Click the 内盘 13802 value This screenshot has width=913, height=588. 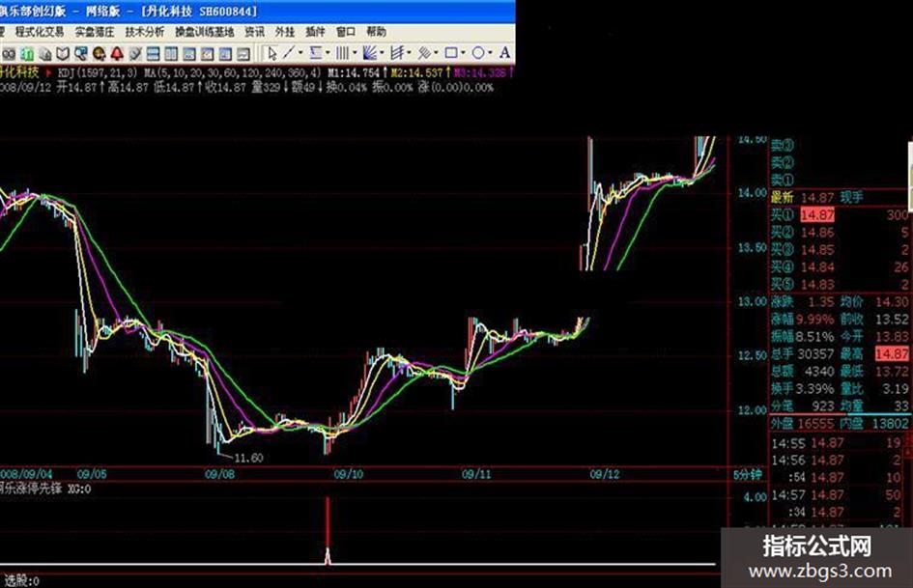[x=890, y=424]
